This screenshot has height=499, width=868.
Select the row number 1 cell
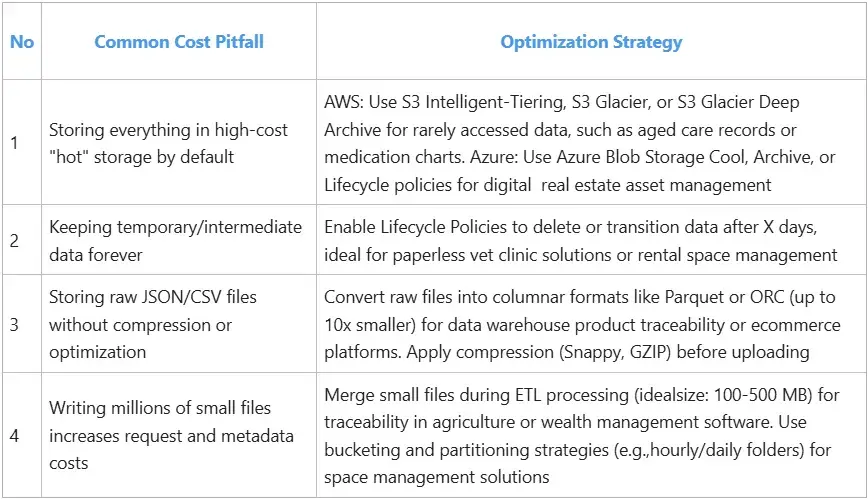click(x=14, y=143)
